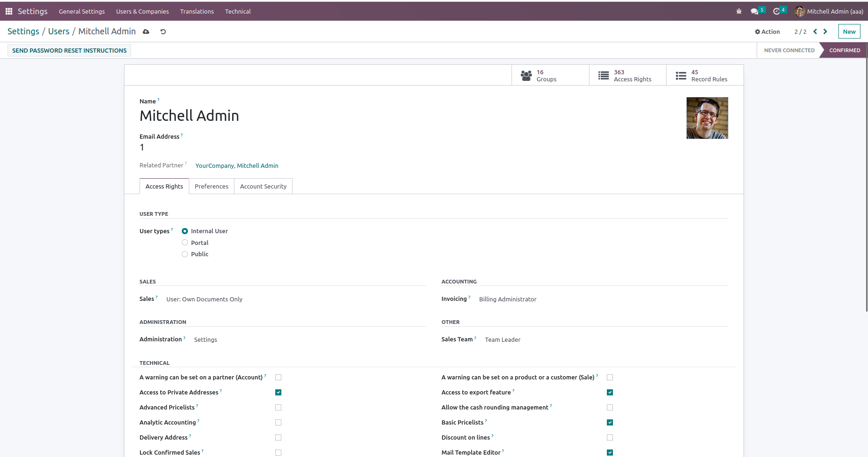Go to Settings breadcrumb
This screenshot has width=868, height=457.
[23, 31]
